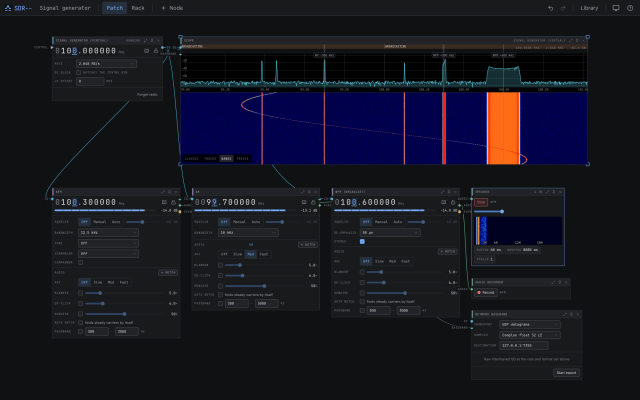
Task: Enable the Denoise checkbox in the NFM panel
Action: coord(80,314)
